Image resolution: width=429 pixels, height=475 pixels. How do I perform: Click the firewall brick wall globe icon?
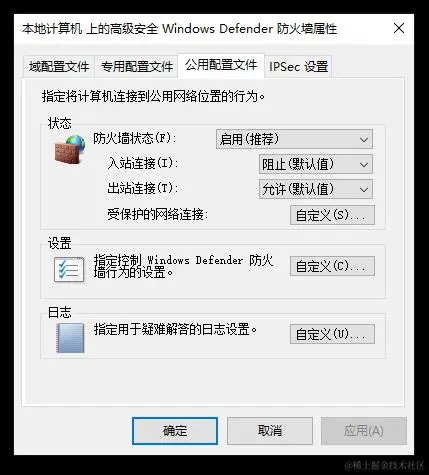(70, 149)
